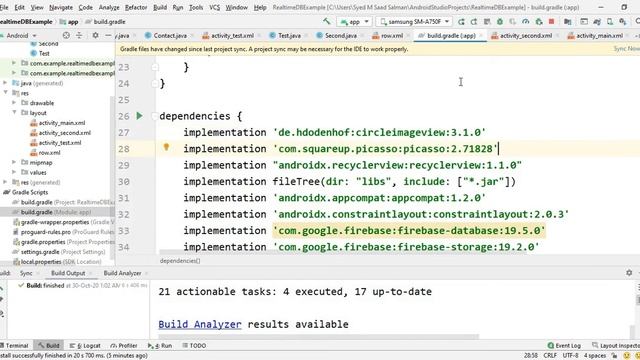Open the app run configuration dropdown
640x360 pixels.
(354, 22)
